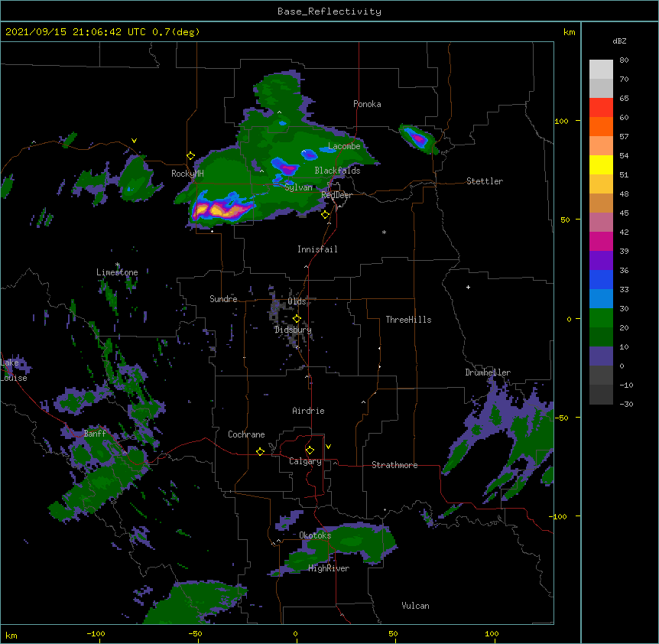
Task: Click the HighRiver label
Action: [329, 568]
